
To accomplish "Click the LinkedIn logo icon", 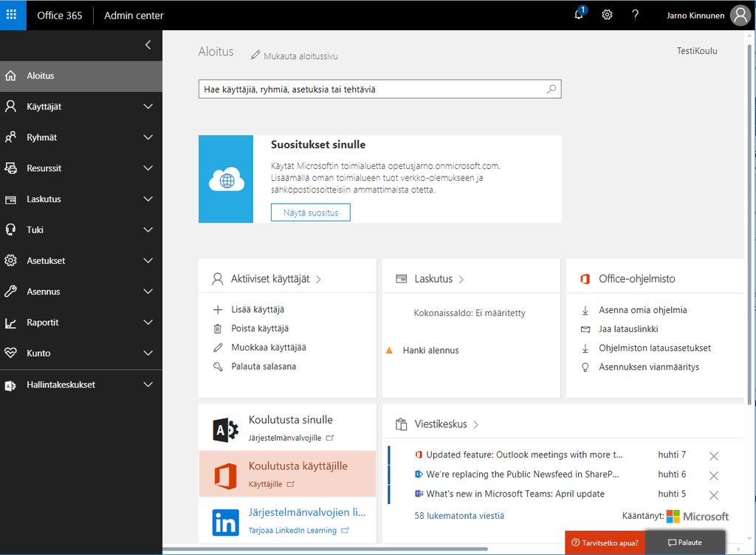I will coord(225,523).
